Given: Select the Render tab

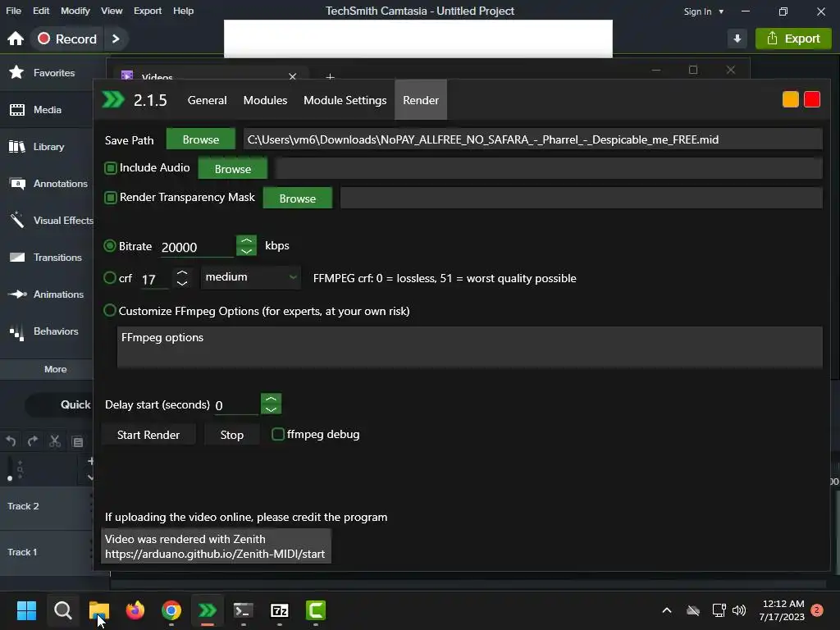Looking at the screenshot, I should 421,100.
